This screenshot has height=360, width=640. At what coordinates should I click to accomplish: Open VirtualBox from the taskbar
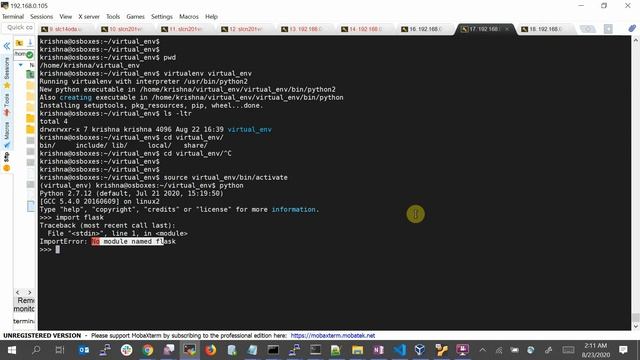[x=420, y=350]
